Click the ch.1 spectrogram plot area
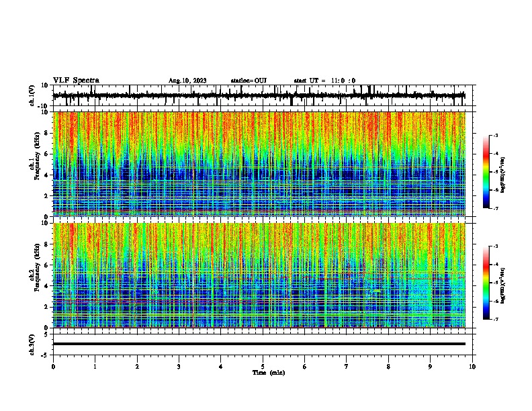532x411 pixels. point(259,164)
